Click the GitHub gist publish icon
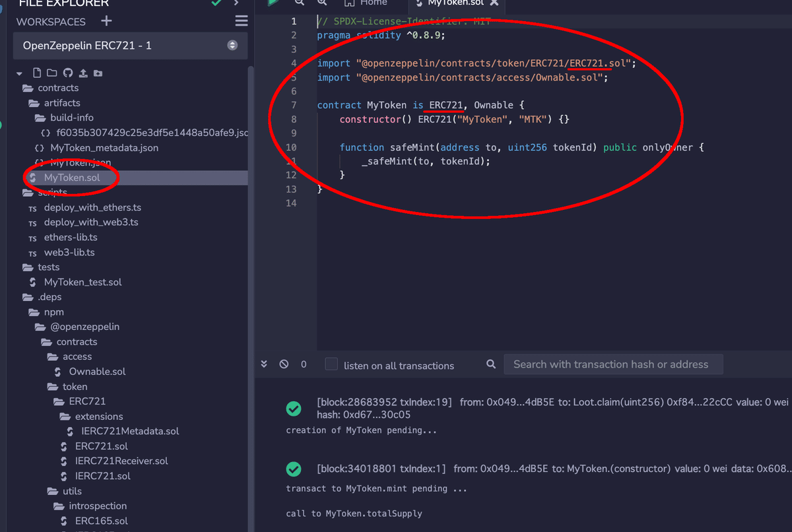 [x=67, y=73]
